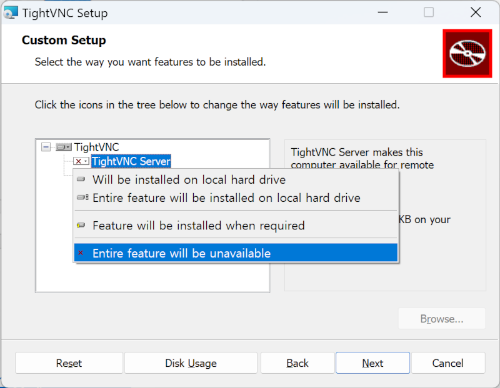Minimize the TightVNC Setup window
500x388 pixels.
[x=383, y=13]
